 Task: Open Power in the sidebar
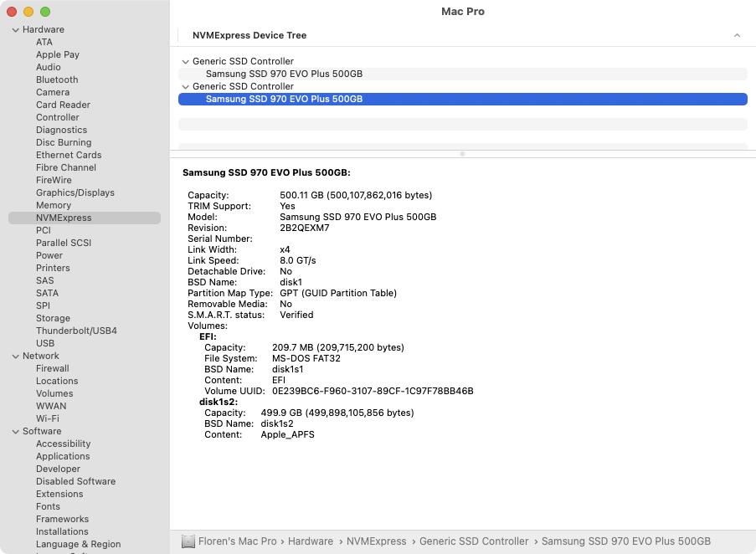click(49, 255)
